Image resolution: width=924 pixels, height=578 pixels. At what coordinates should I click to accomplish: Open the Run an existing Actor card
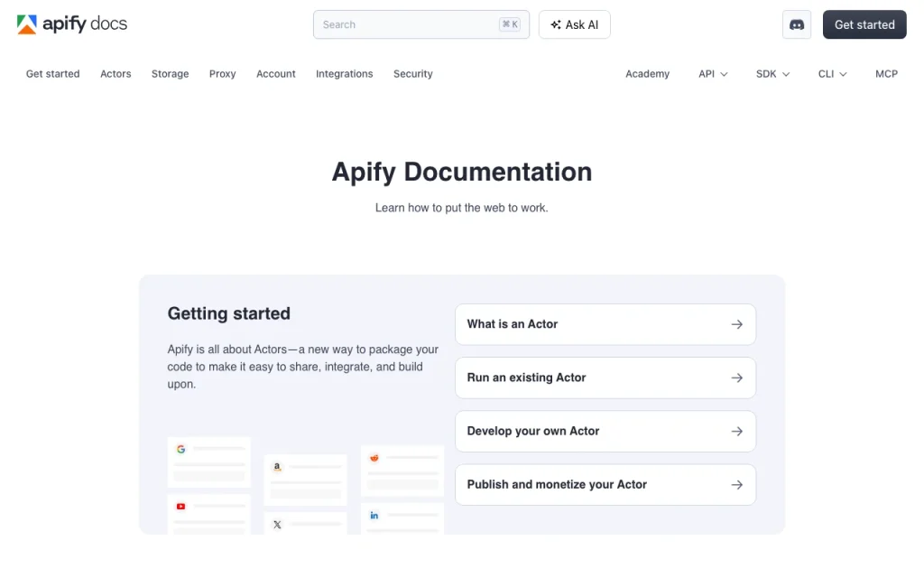tap(605, 378)
